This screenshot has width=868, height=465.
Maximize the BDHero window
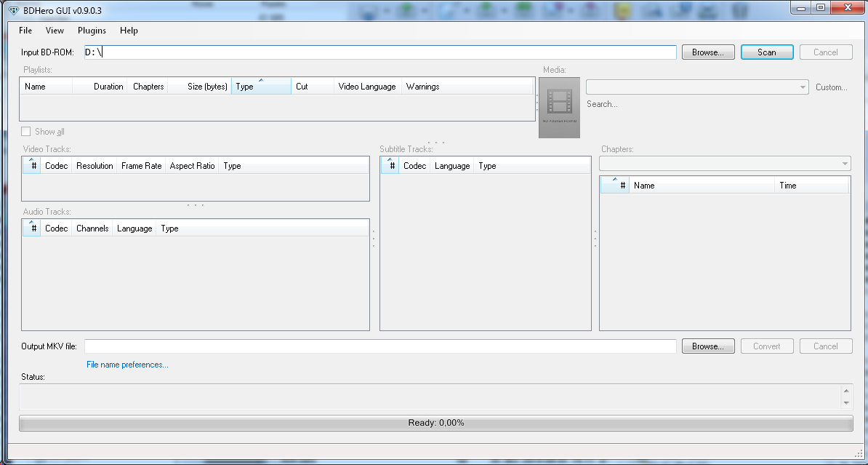(x=821, y=8)
